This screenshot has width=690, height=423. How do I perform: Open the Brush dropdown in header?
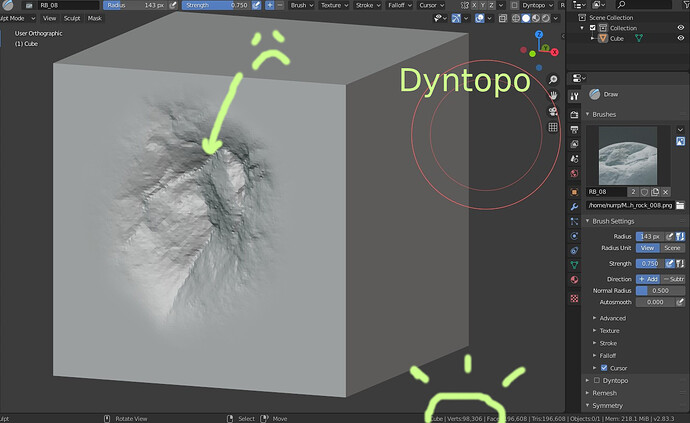301,5
